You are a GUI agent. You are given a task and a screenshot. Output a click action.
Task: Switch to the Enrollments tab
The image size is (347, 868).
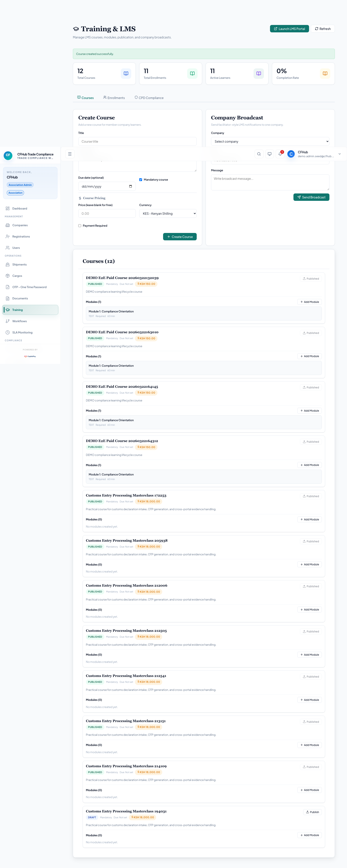click(114, 98)
